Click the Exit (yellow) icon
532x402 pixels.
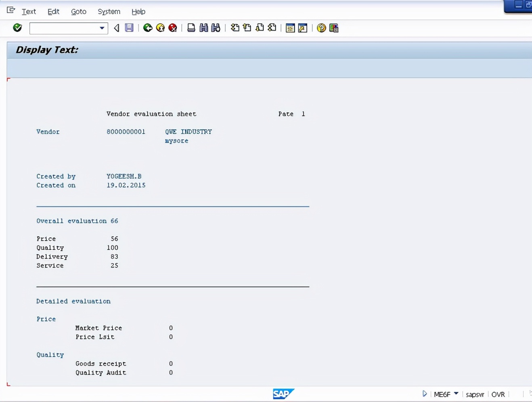point(160,28)
